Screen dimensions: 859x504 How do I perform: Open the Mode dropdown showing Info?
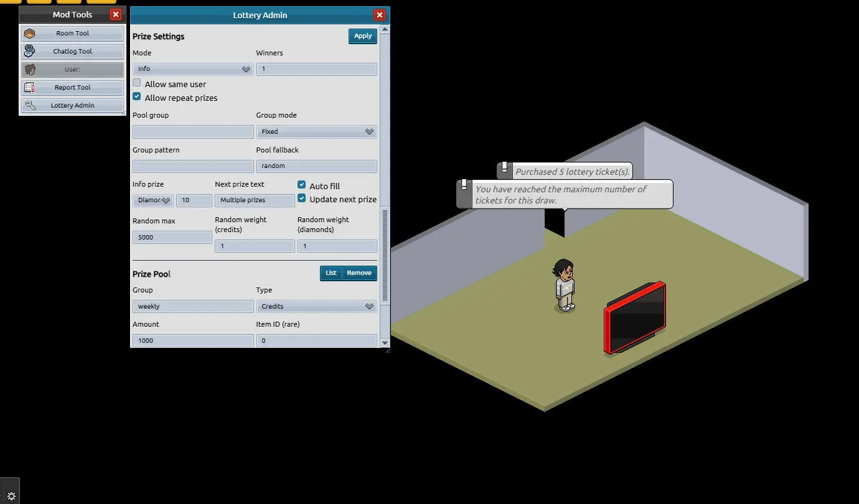tap(193, 69)
